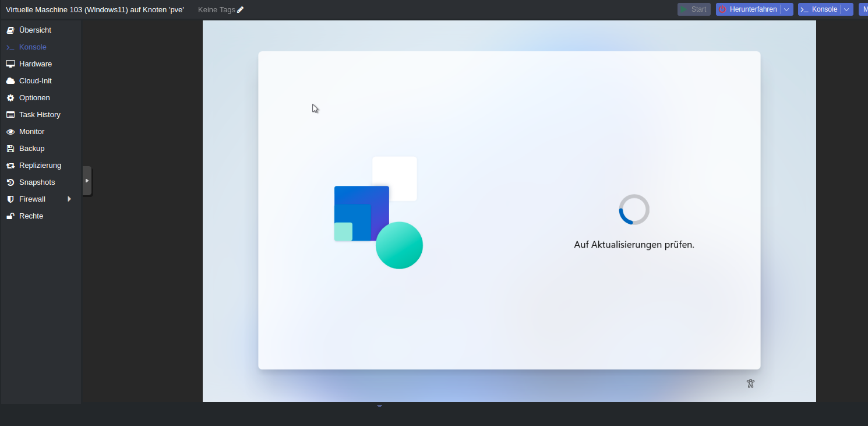Open the Konsole toolbar dropdown arrow
This screenshot has width=868, height=426.
(847, 9)
